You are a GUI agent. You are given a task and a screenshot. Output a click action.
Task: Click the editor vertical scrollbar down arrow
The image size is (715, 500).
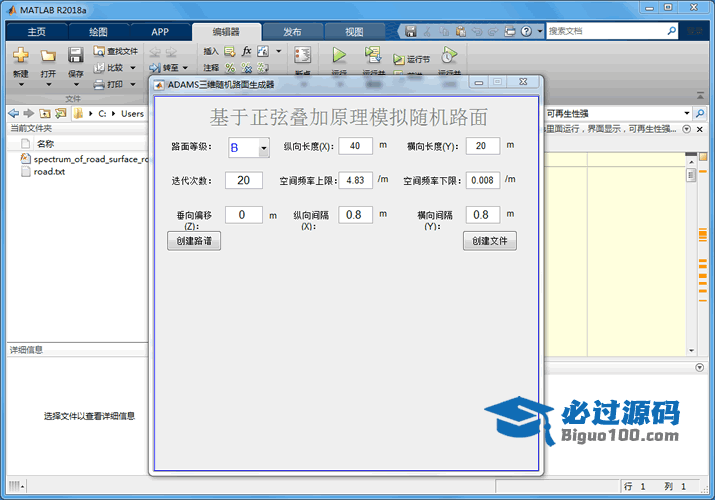click(x=691, y=351)
